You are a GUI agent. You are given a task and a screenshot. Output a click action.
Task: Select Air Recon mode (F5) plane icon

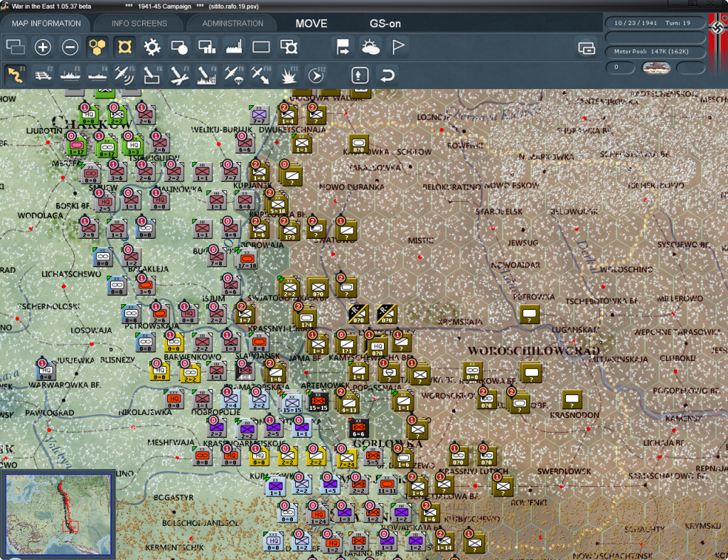pyautogui.click(x=124, y=75)
